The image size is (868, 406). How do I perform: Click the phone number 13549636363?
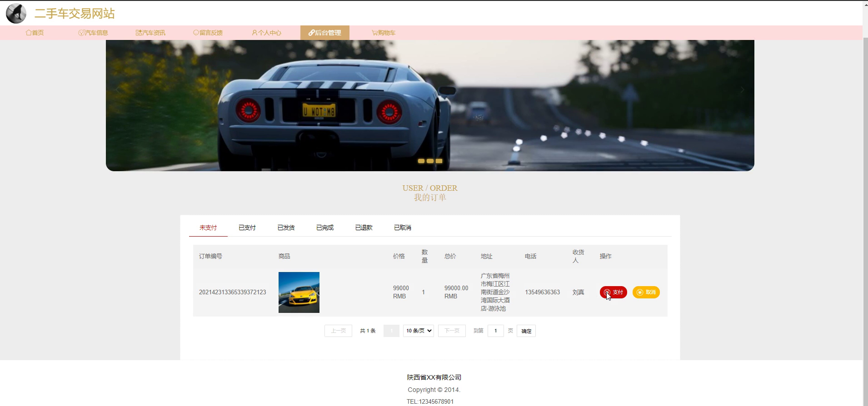[542, 292]
